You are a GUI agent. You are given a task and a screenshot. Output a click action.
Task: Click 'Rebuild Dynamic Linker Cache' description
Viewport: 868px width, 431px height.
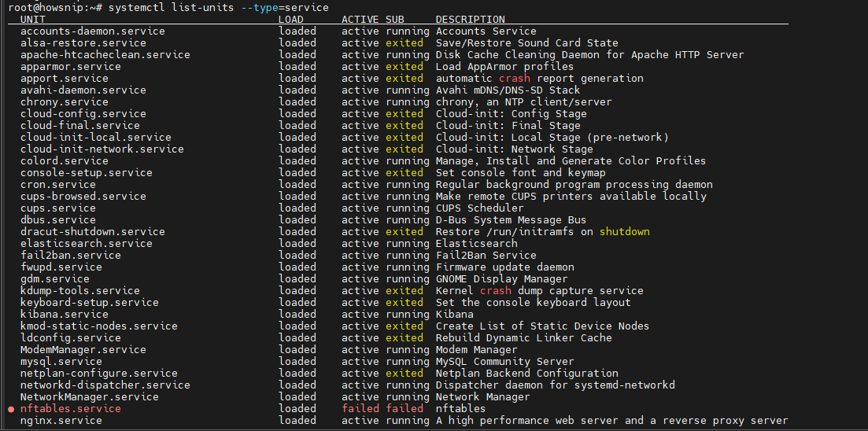523,338
